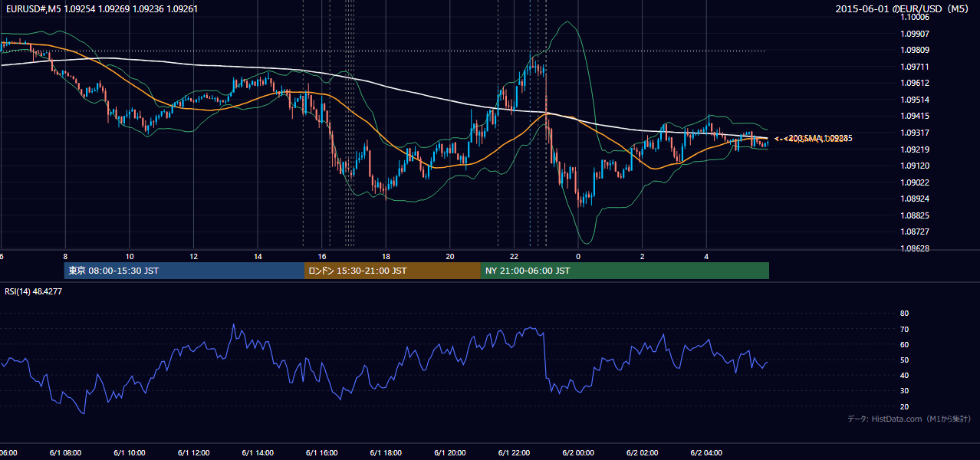Select the 2015-06-01 EUR/USD (M5) title
This screenshot has width=980, height=460.
point(903,9)
